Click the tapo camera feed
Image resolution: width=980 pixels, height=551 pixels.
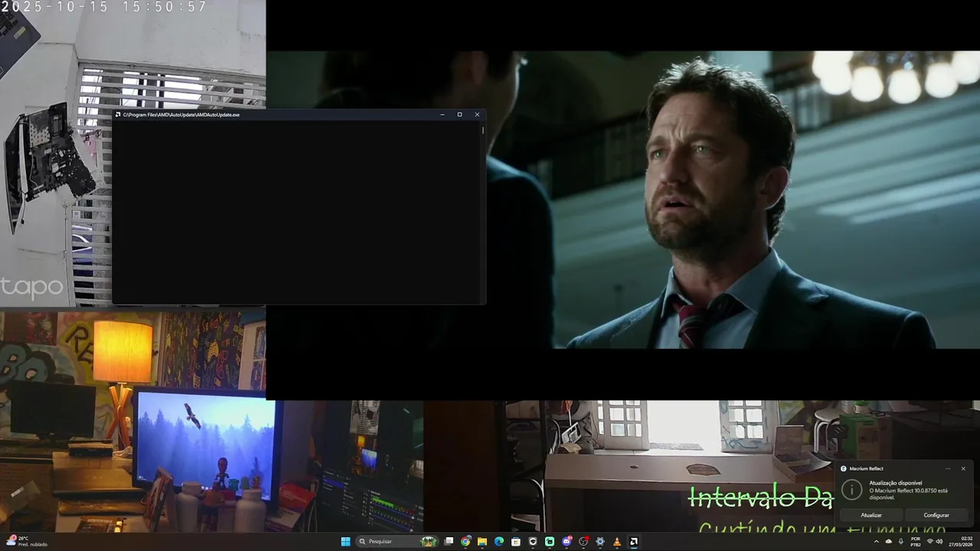click(x=56, y=153)
